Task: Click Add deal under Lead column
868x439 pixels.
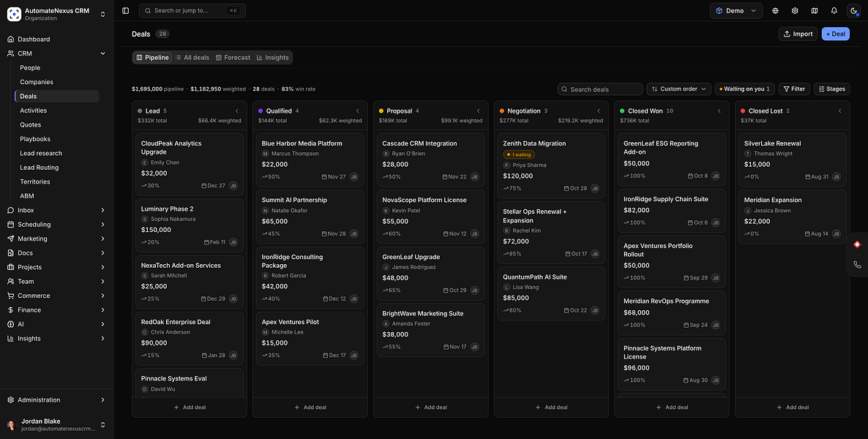Action: pyautogui.click(x=190, y=408)
